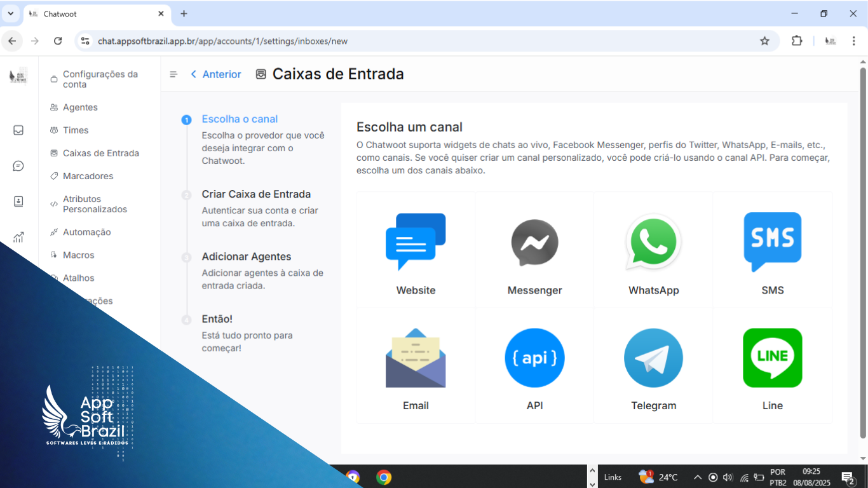Open a new browser tab

pos(184,13)
